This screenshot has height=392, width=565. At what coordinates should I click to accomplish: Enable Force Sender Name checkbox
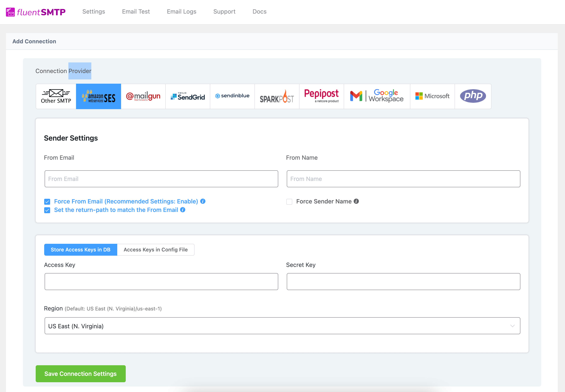tap(289, 201)
